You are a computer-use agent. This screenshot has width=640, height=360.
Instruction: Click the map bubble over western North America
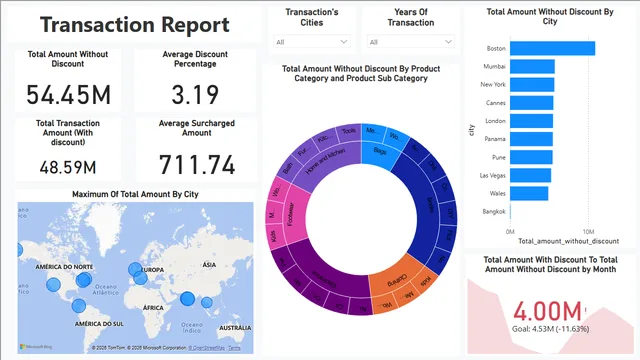tap(53, 284)
